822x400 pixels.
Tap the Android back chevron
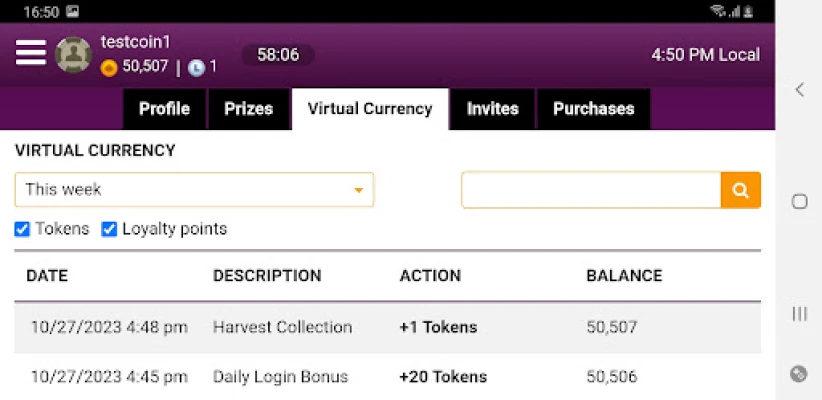coord(799,90)
